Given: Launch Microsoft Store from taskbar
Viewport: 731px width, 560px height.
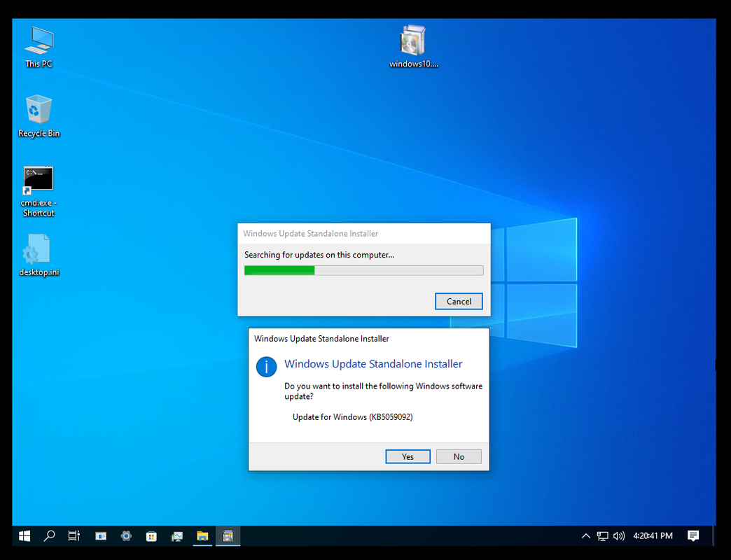Looking at the screenshot, I should click(x=151, y=535).
